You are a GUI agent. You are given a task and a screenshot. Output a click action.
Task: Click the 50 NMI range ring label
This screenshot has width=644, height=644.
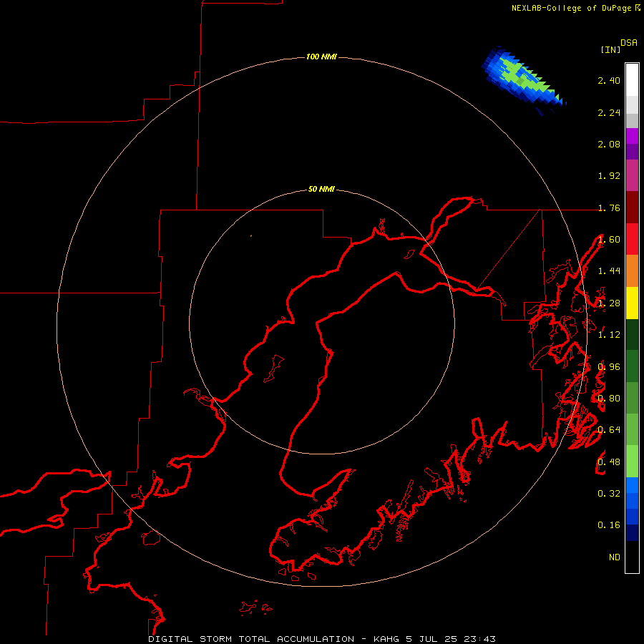321,189
